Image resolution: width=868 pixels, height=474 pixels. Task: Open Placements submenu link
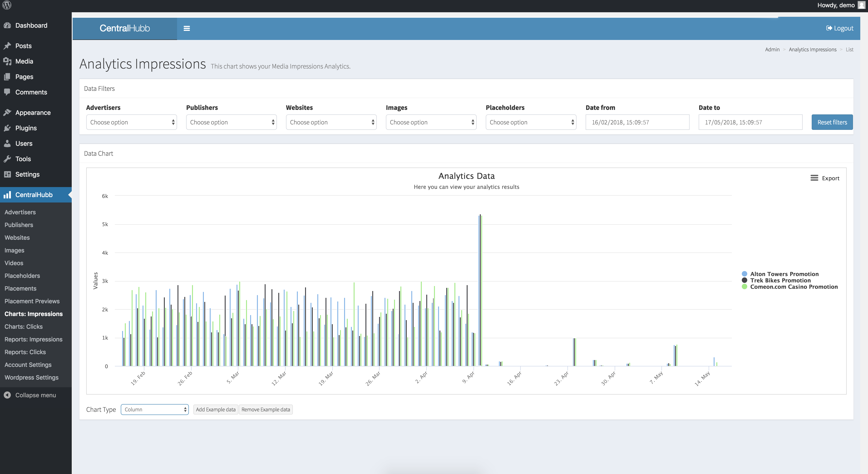coord(21,289)
